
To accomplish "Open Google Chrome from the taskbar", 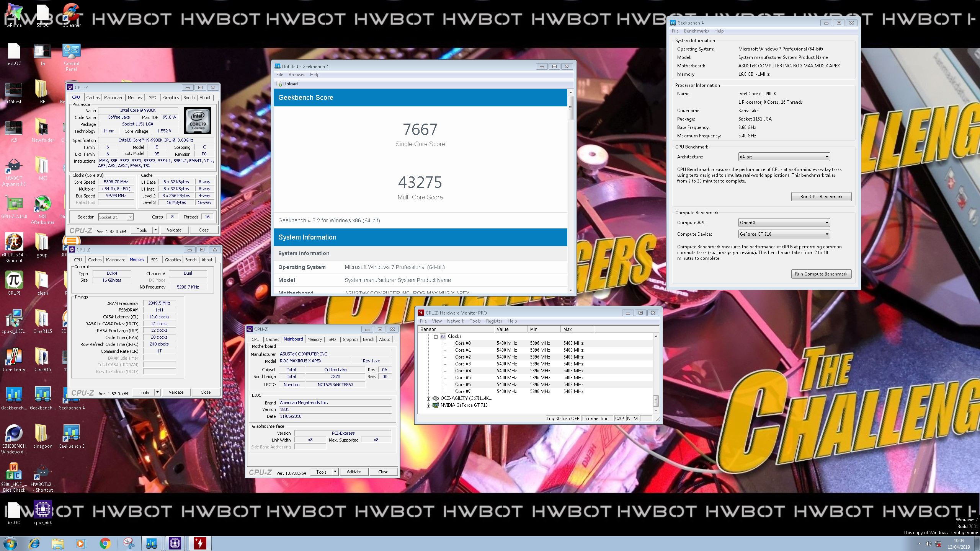I will coord(105,543).
